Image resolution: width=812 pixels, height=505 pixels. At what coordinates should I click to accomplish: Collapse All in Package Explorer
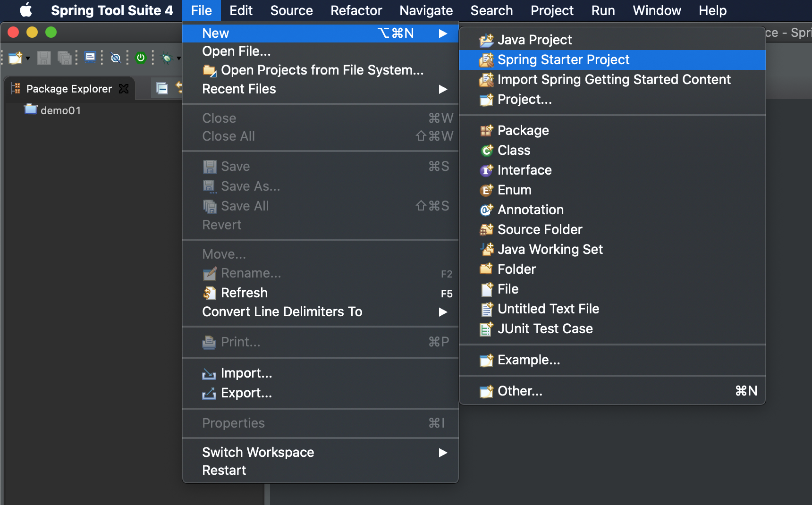(162, 88)
